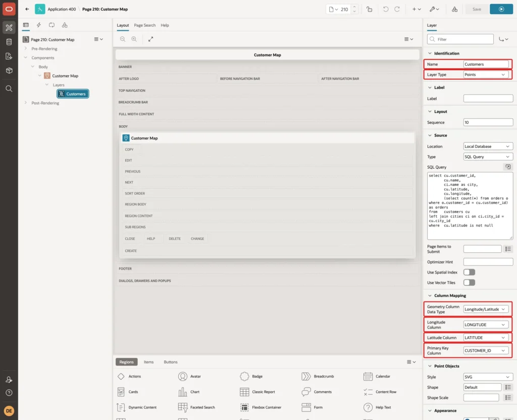Go back with the left arrow

click(x=27, y=9)
